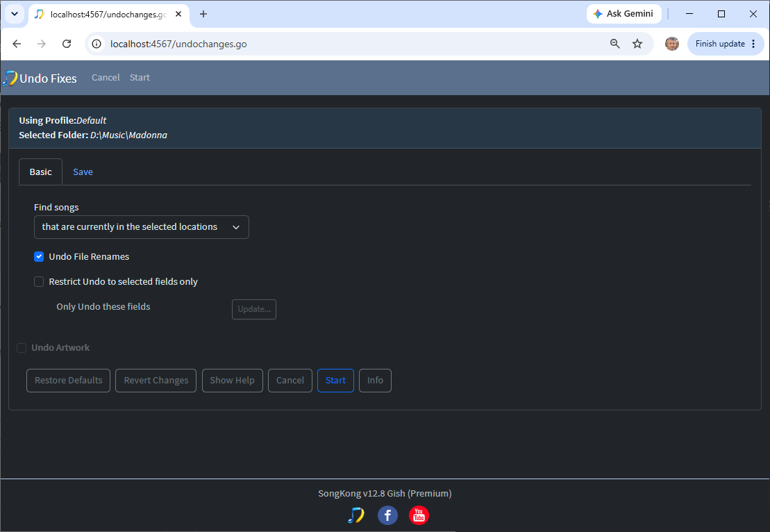Click the blue Start button
The height and width of the screenshot is (532, 770).
click(x=335, y=380)
